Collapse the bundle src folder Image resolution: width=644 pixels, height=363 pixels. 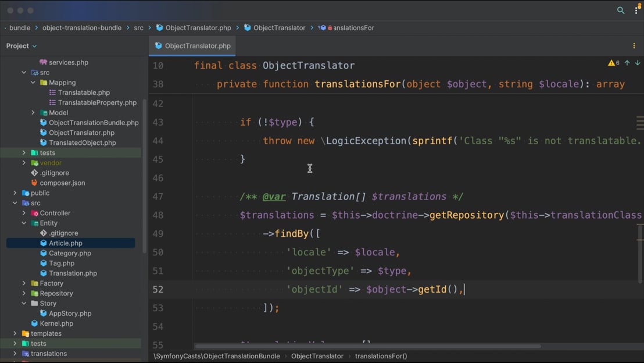point(24,72)
